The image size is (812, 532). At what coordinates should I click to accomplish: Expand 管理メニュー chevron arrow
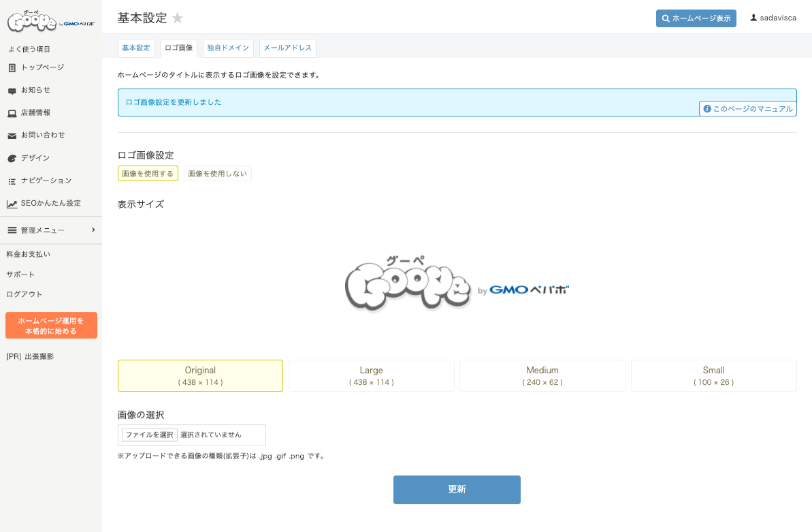pos(93,230)
